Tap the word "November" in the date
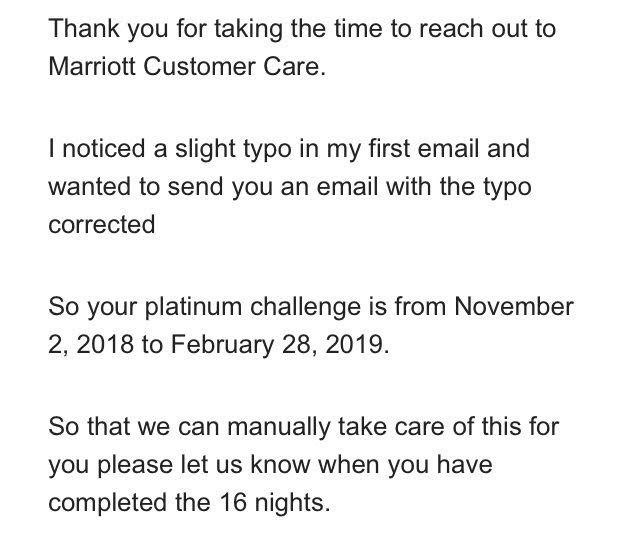The image size is (640, 538). [x=514, y=306]
